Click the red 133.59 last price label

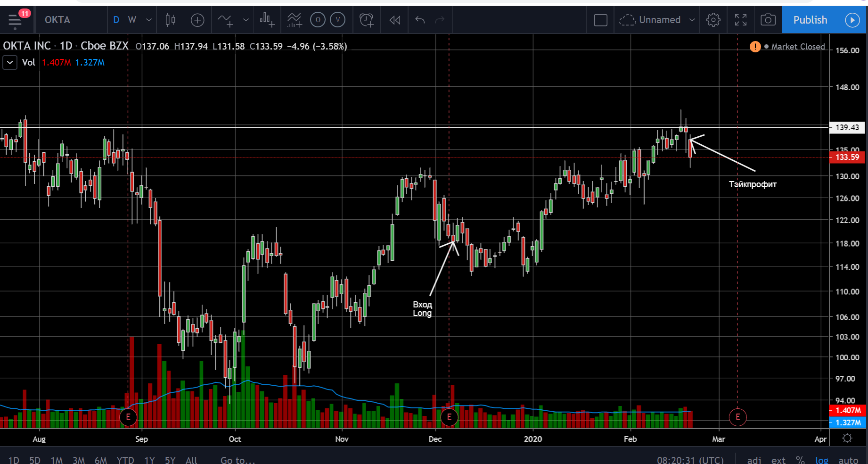coord(847,157)
